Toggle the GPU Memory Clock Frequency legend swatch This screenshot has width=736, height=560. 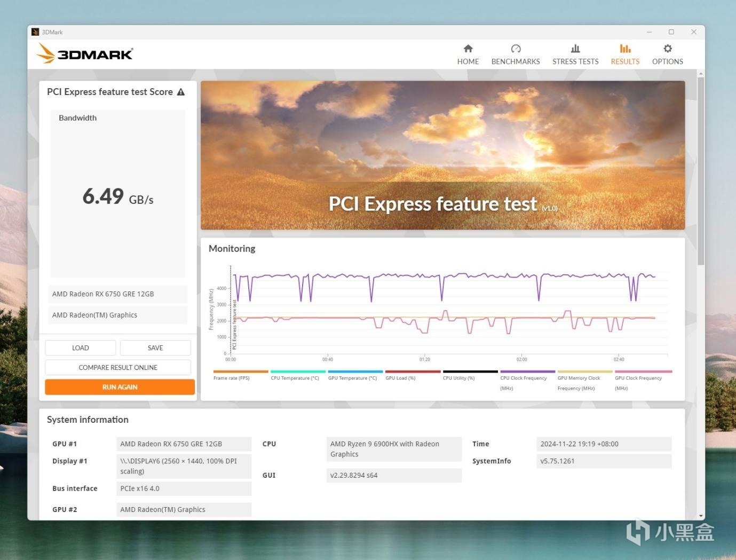pos(585,372)
